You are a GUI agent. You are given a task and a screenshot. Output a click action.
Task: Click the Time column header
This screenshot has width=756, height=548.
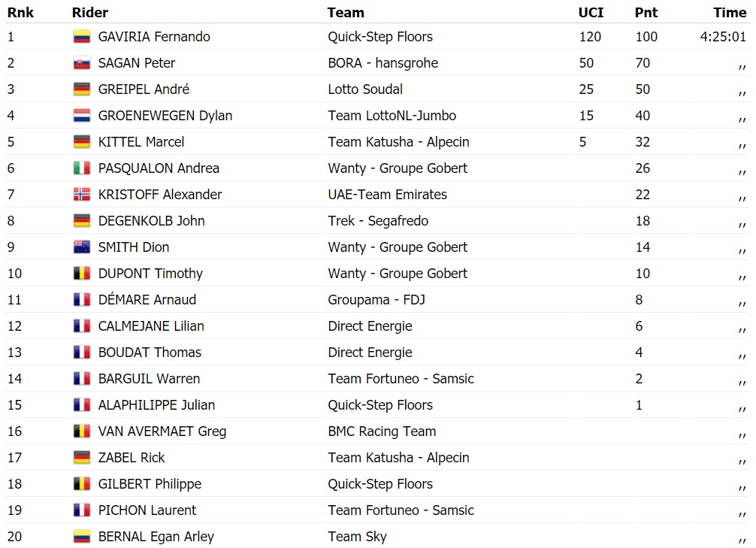(730, 12)
